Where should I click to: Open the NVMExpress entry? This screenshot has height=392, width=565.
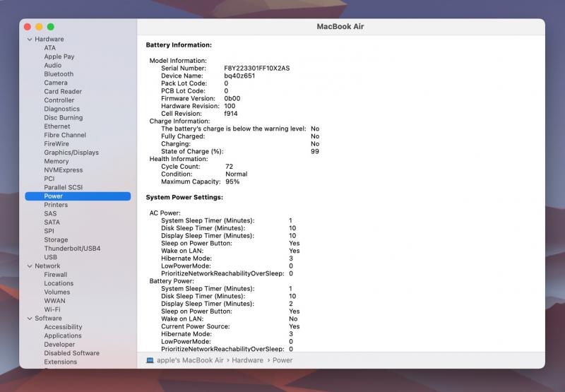(x=64, y=170)
